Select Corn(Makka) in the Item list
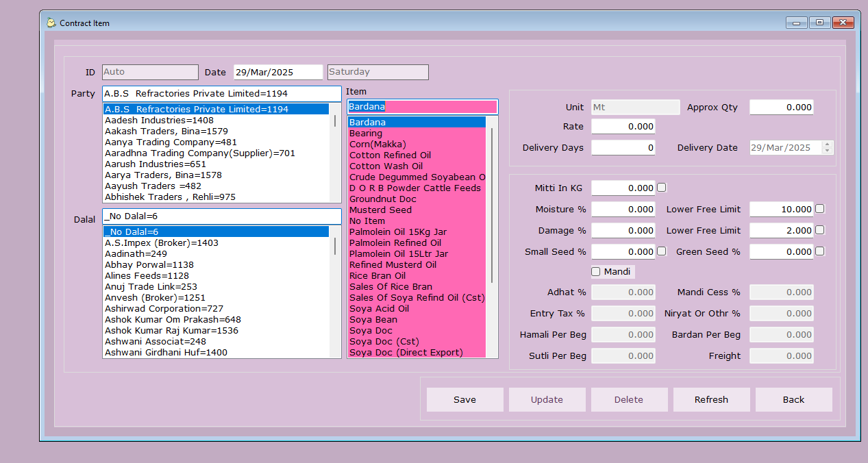 click(x=417, y=145)
